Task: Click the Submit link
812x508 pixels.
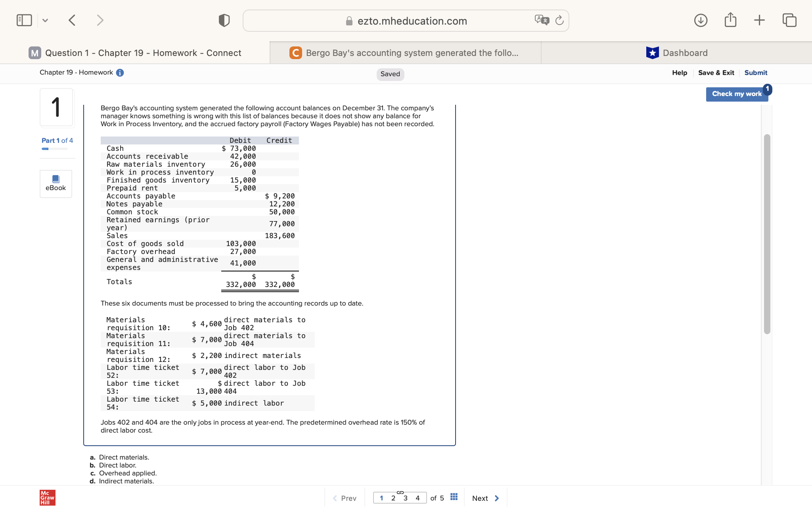Action: point(755,73)
